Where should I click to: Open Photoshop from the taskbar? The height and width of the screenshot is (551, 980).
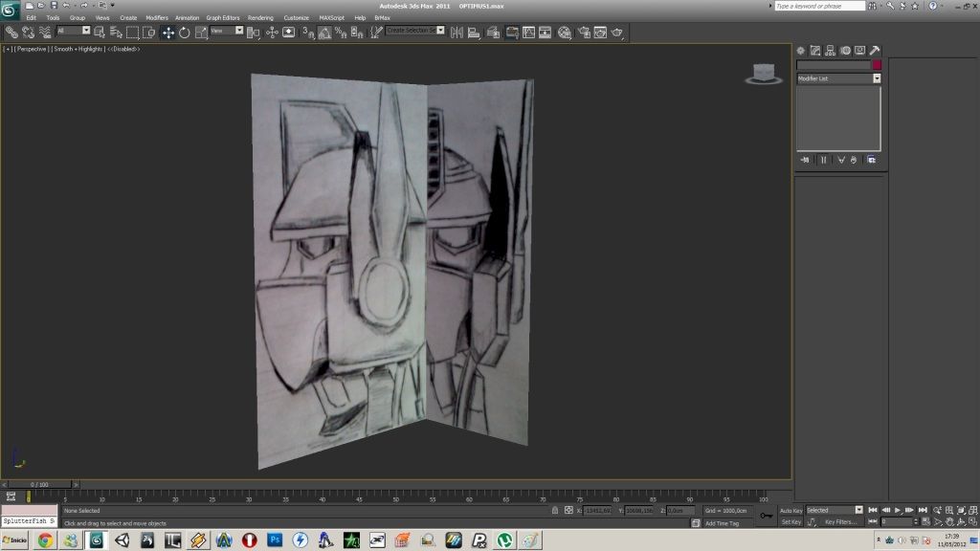275,540
